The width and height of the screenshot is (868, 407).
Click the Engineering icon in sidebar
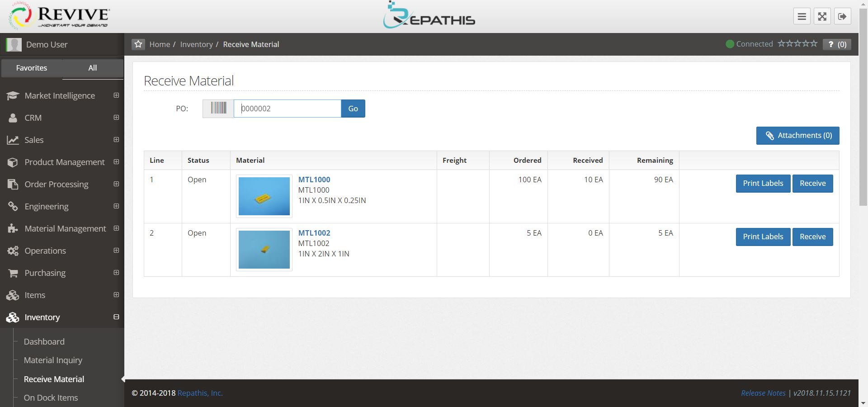pyautogui.click(x=13, y=207)
